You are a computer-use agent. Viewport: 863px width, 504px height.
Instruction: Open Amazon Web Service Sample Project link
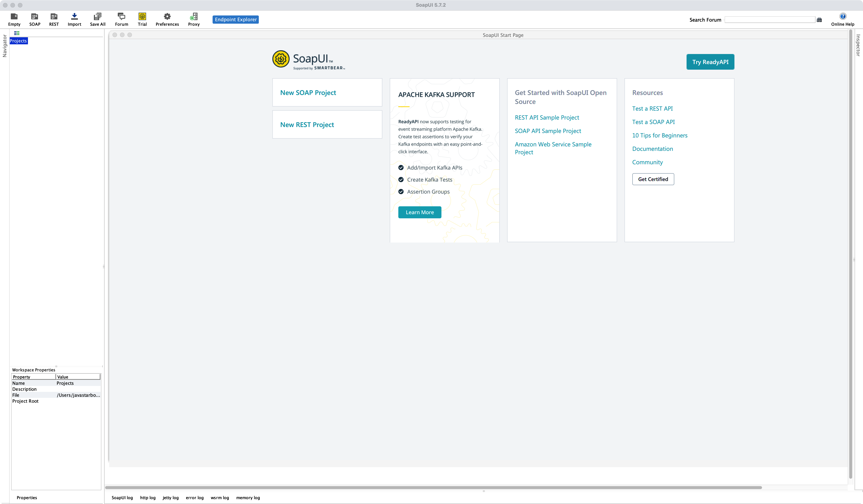point(553,148)
